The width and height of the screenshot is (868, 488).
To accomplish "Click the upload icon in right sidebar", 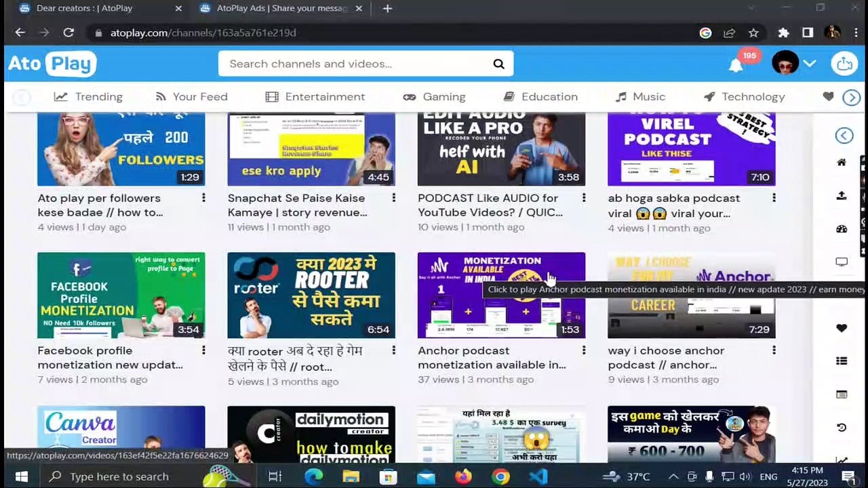I will pyautogui.click(x=842, y=195).
